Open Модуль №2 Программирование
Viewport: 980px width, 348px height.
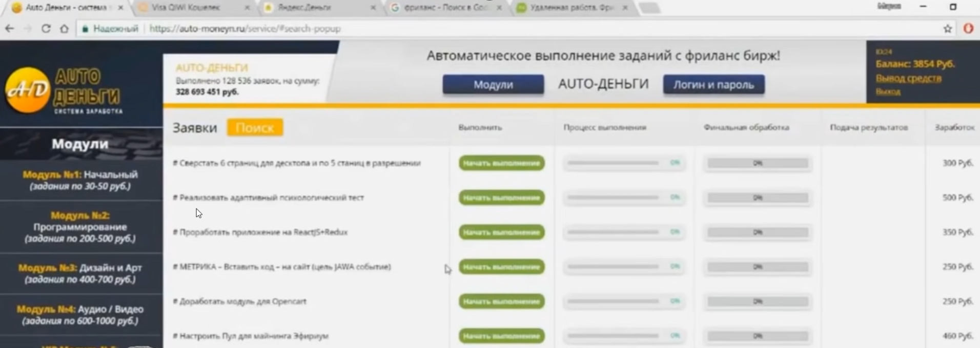tap(80, 227)
